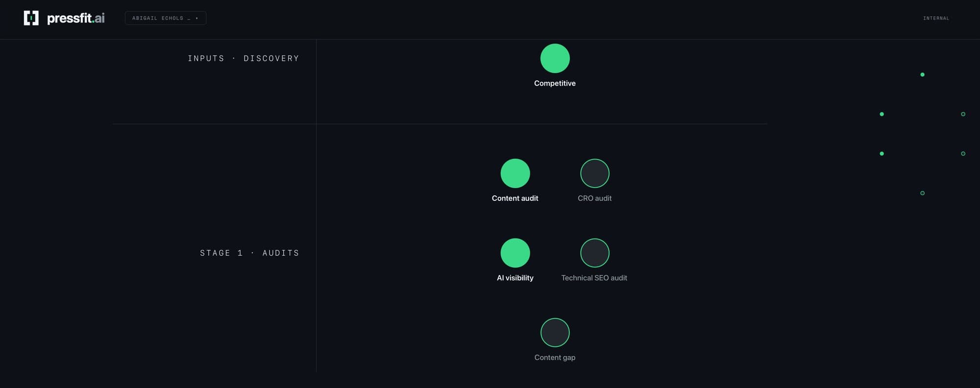Click the INTERNAL label in the header
The height and width of the screenshot is (388, 980).
[x=936, y=18]
